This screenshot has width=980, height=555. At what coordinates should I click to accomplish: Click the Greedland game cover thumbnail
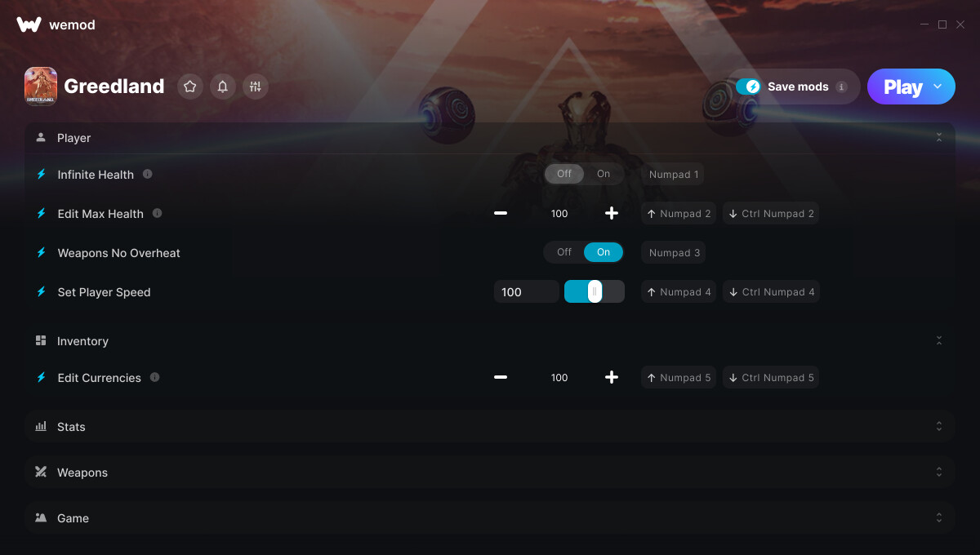coord(41,87)
